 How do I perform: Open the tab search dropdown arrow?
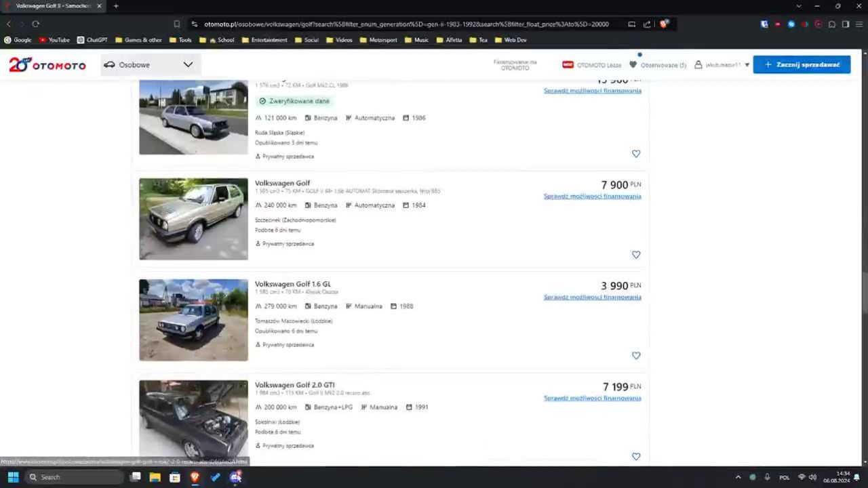[x=799, y=6]
